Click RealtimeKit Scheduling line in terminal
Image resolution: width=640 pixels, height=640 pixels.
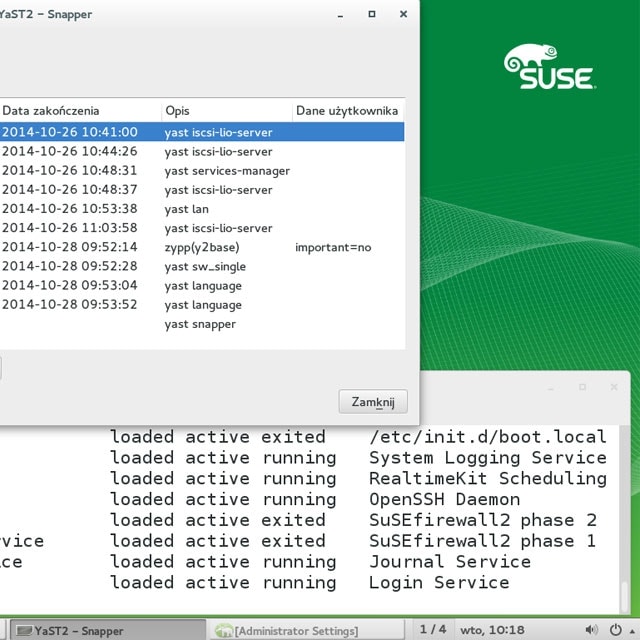[488, 478]
